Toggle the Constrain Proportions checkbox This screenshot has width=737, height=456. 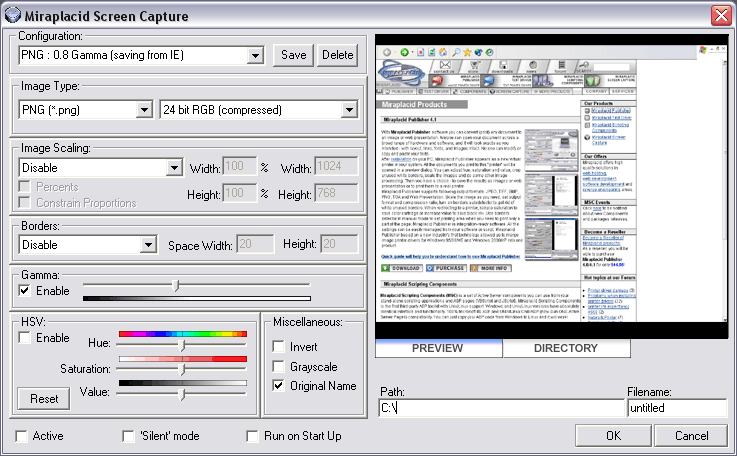point(24,203)
